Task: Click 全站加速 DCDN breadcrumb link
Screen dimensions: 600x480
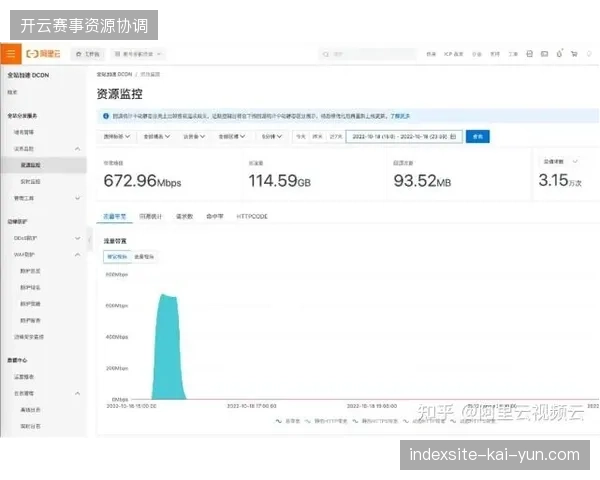Action: click(114, 74)
